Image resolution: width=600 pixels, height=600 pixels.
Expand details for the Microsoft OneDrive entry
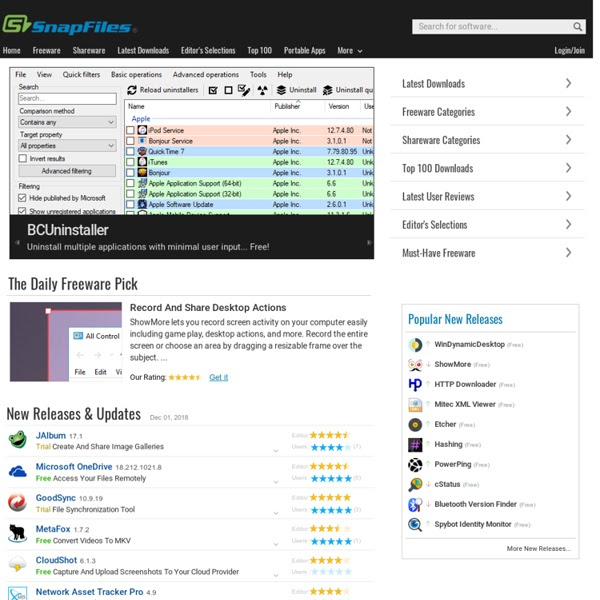pos(276,482)
